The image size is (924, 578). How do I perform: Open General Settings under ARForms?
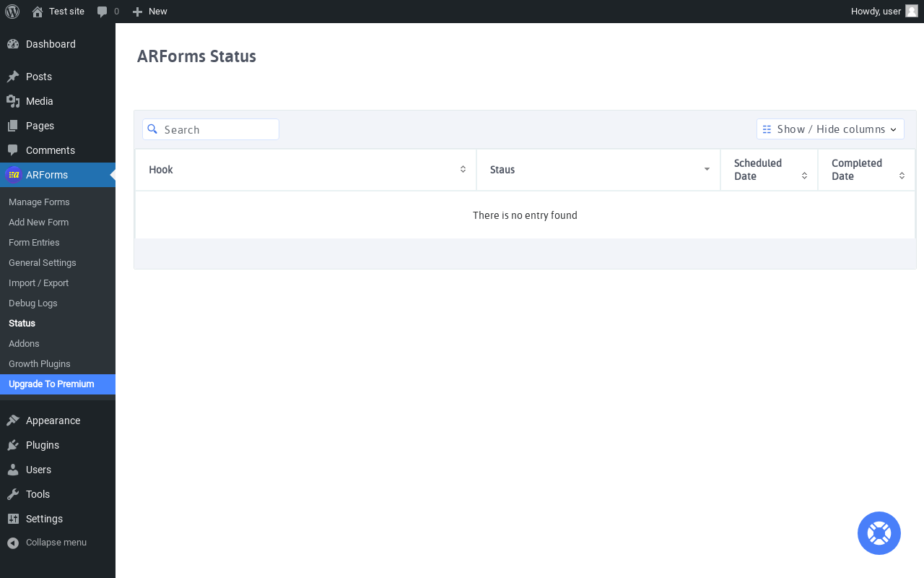[x=43, y=263]
